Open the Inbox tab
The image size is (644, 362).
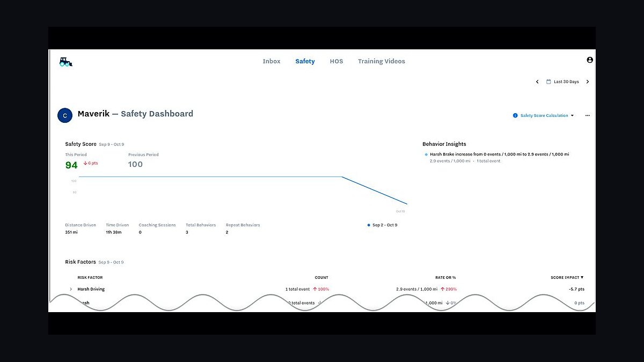(x=272, y=61)
